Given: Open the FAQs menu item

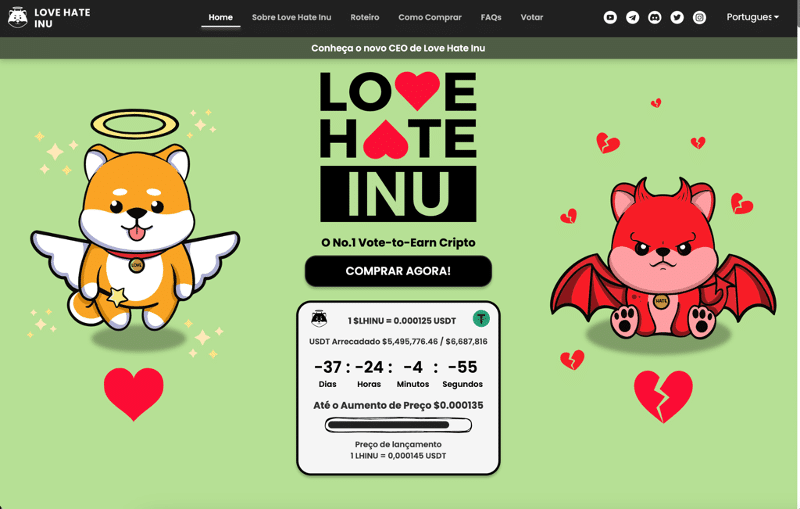Looking at the screenshot, I should [x=491, y=17].
